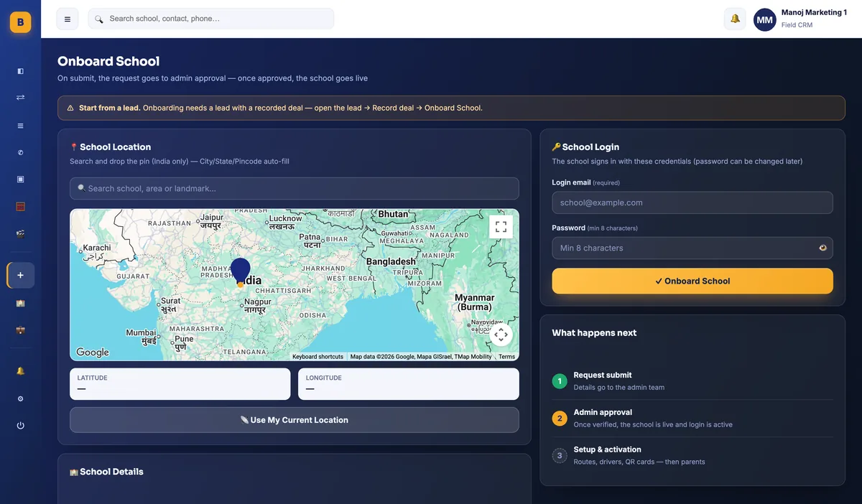Open the half-filled square dashboard sidebar icon

pyautogui.click(x=20, y=71)
